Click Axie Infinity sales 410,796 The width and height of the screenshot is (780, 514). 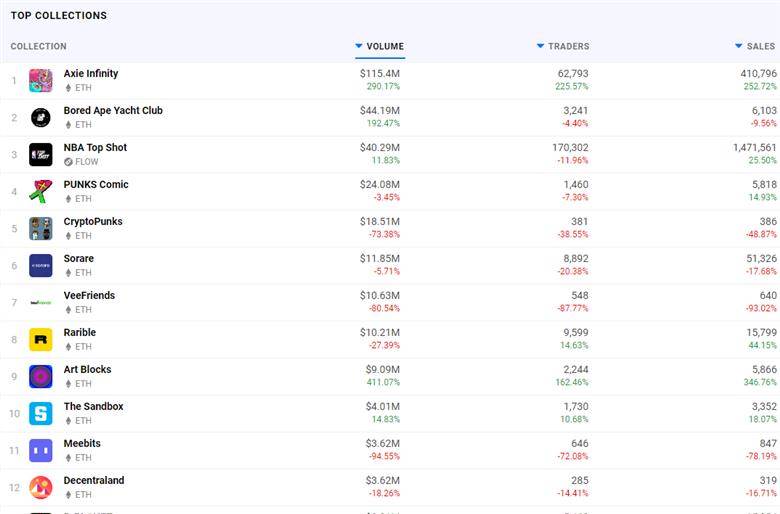[759, 74]
